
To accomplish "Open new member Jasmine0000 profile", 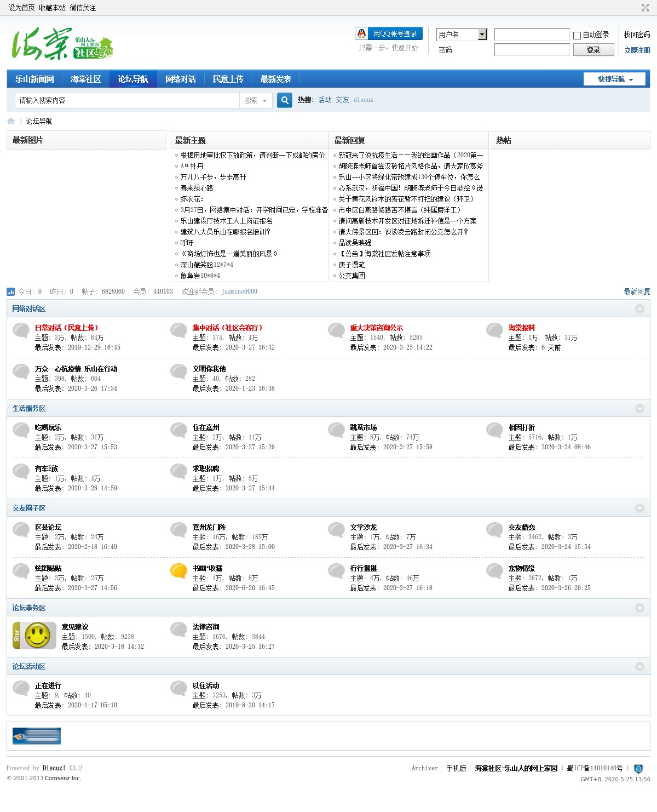I will 239,291.
